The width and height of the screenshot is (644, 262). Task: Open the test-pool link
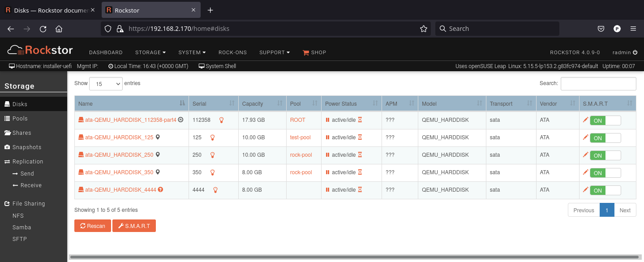click(300, 137)
